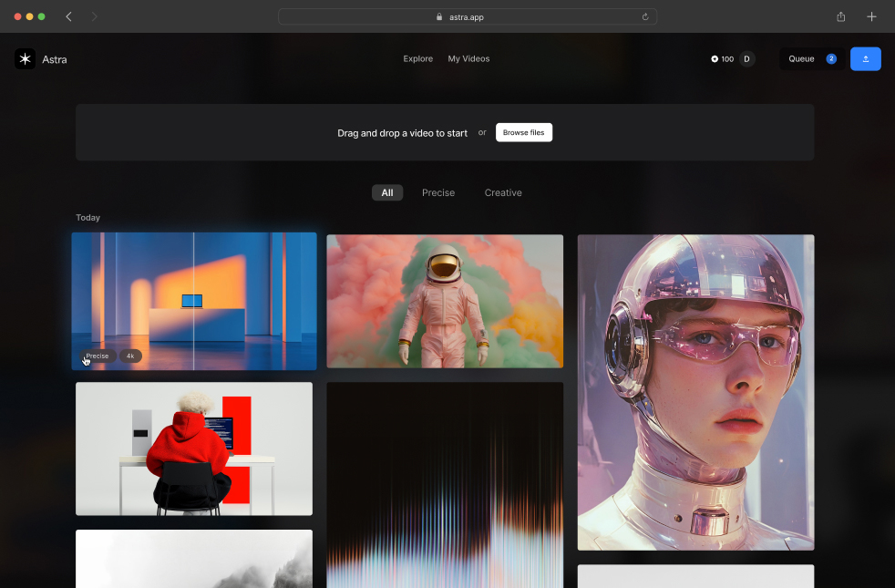This screenshot has width=895, height=588.
Task: Click the Today section heading
Action: tap(87, 218)
